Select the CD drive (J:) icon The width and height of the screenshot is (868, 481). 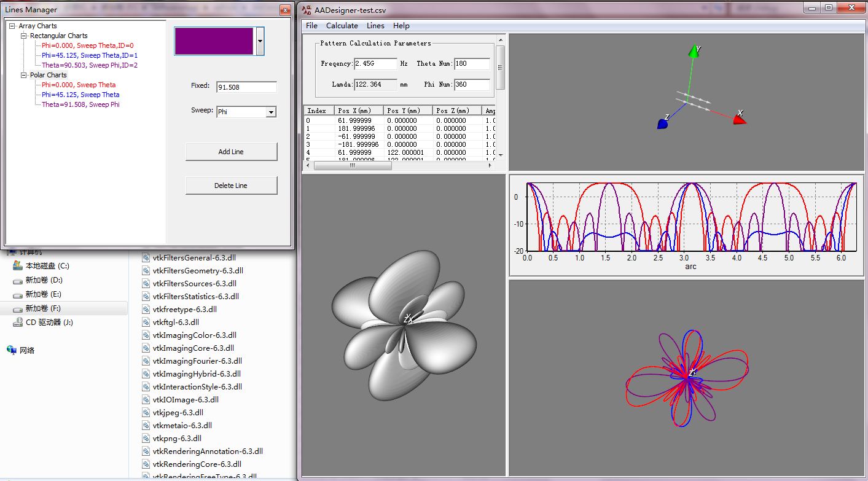pyautogui.click(x=18, y=323)
